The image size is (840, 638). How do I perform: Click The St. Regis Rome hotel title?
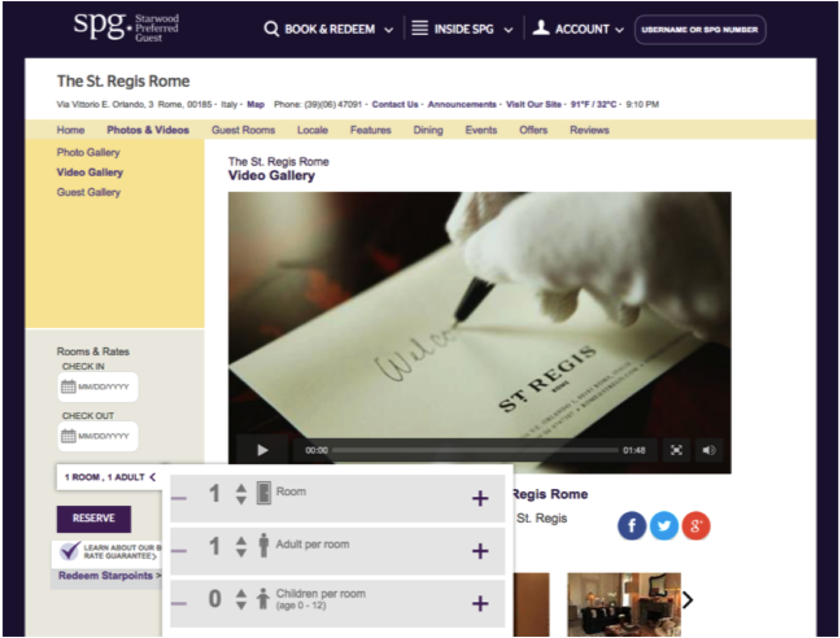pos(123,82)
